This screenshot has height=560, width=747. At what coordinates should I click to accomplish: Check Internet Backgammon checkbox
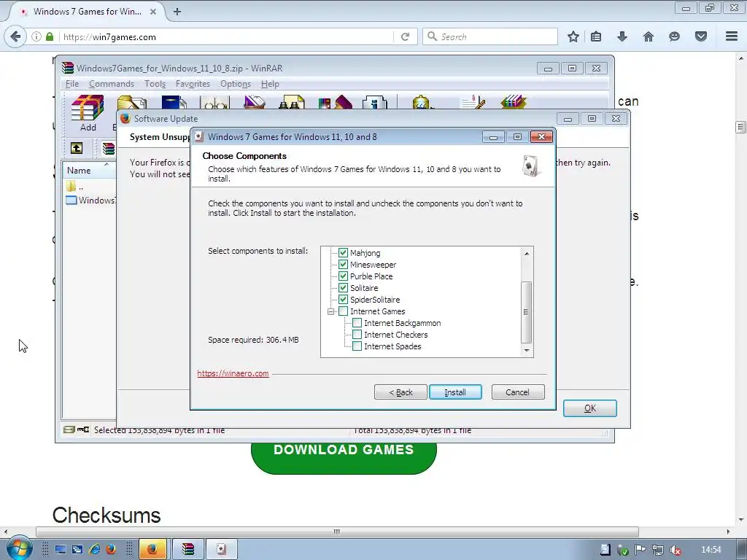point(357,323)
